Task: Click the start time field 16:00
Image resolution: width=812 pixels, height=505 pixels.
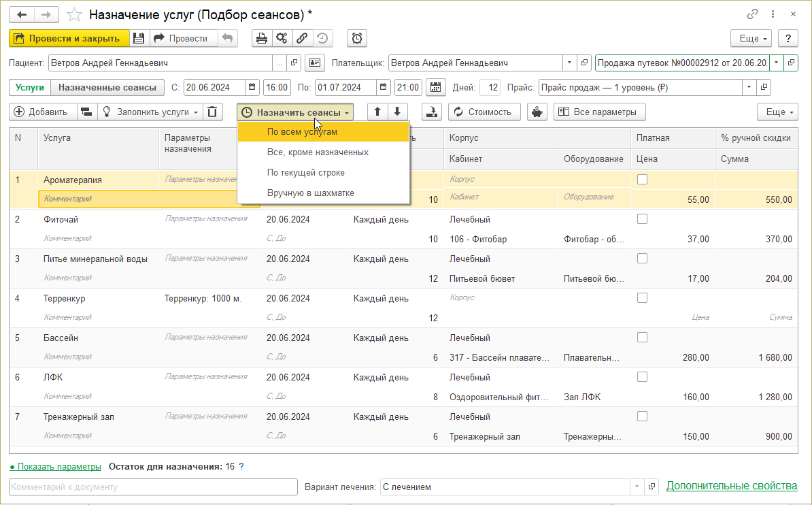Action: pos(277,87)
